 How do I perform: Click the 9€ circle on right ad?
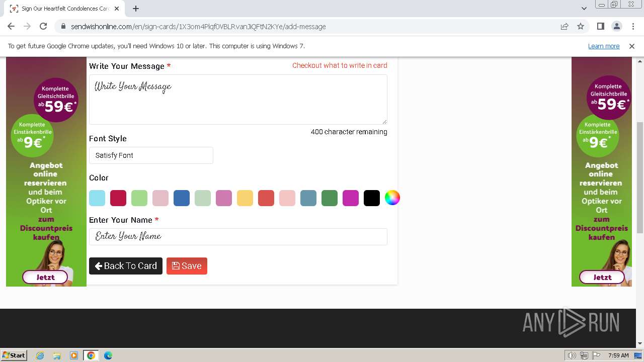(x=597, y=136)
